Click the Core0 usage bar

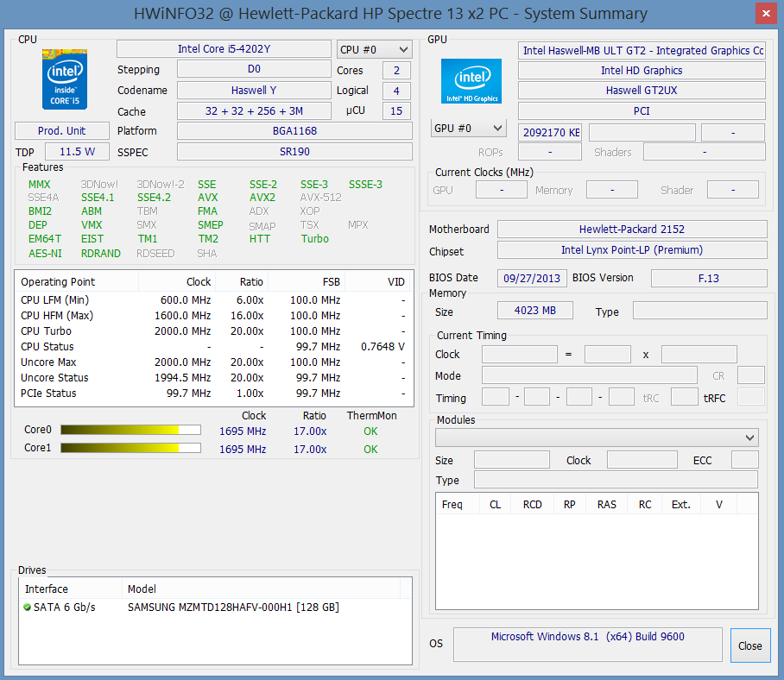(x=130, y=430)
